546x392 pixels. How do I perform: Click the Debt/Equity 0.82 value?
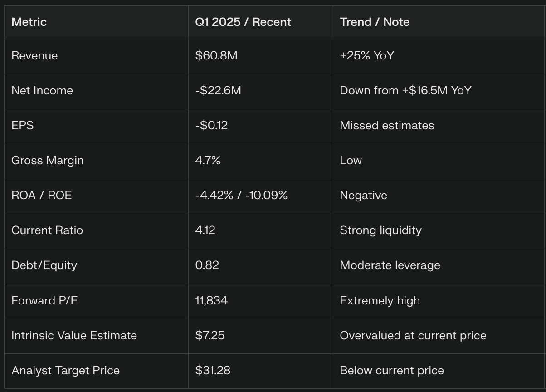click(x=207, y=265)
